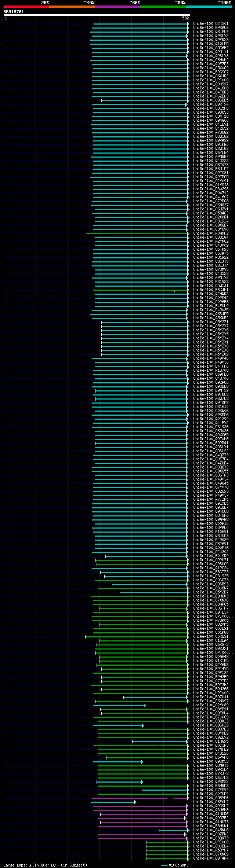This screenshot has height=868, width=235.
Task: Click the red 20% identity legend bar
Action: click(x=26, y=7)
